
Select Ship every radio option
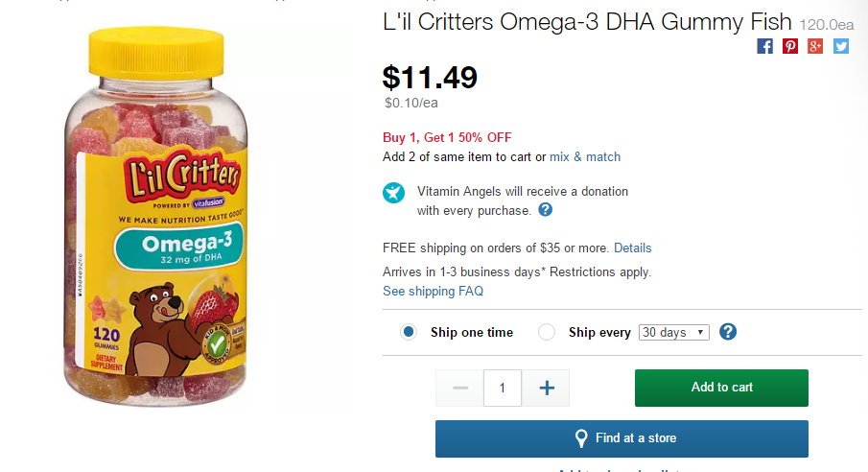click(547, 332)
